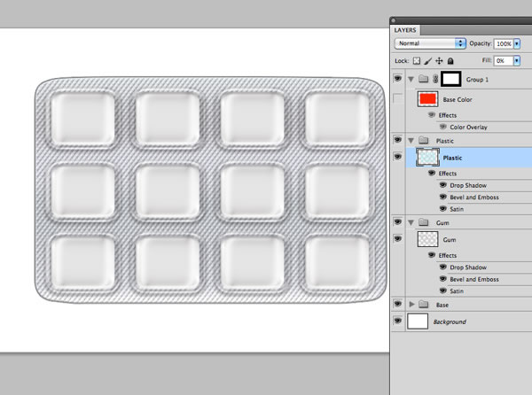Viewport: 532px width, 395px height.
Task: Click Bevel and Emboss under Gum layer
Action: (x=474, y=280)
